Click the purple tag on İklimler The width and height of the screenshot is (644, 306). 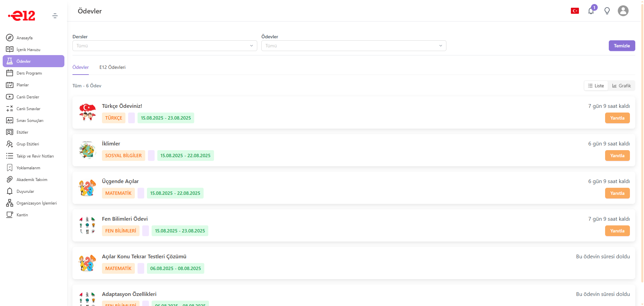tap(151, 156)
